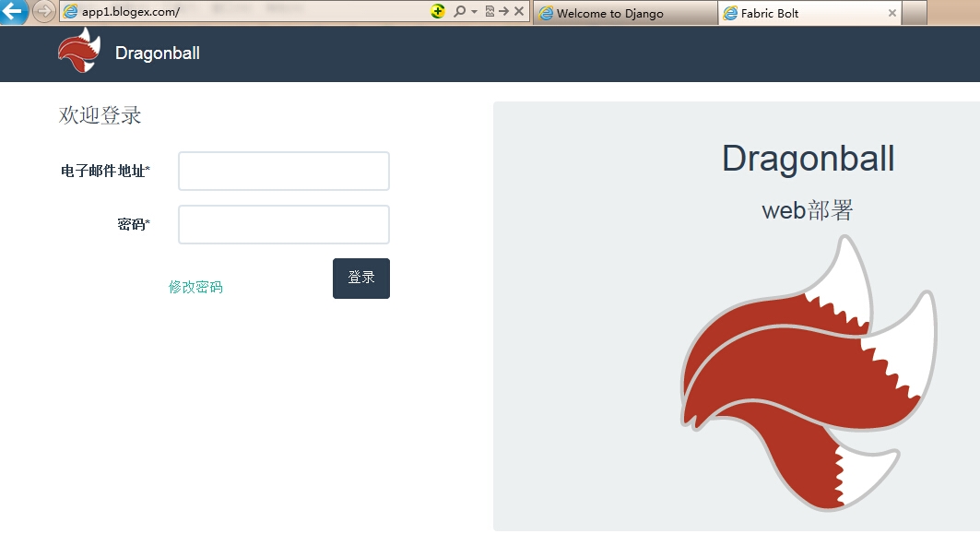The width and height of the screenshot is (980, 534).
Task: Click the 密码* label
Action: [134, 224]
